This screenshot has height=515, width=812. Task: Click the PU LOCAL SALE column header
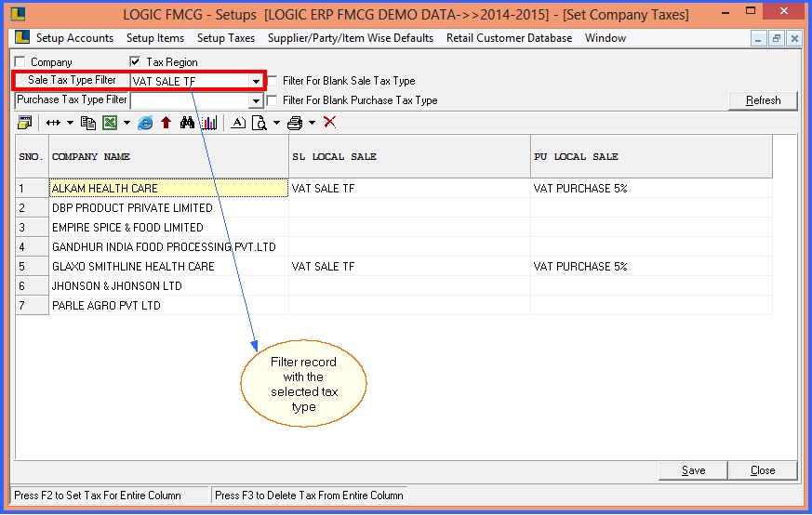pos(651,156)
